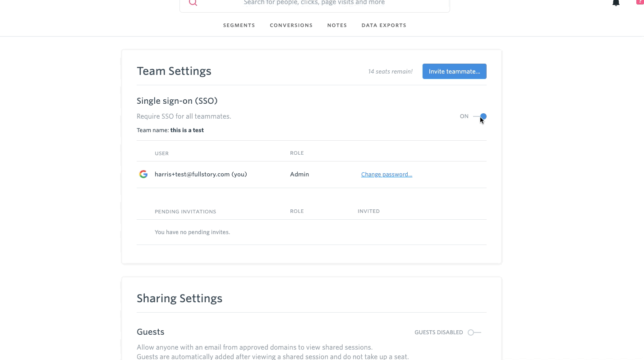Go to the Notes tab

337,25
